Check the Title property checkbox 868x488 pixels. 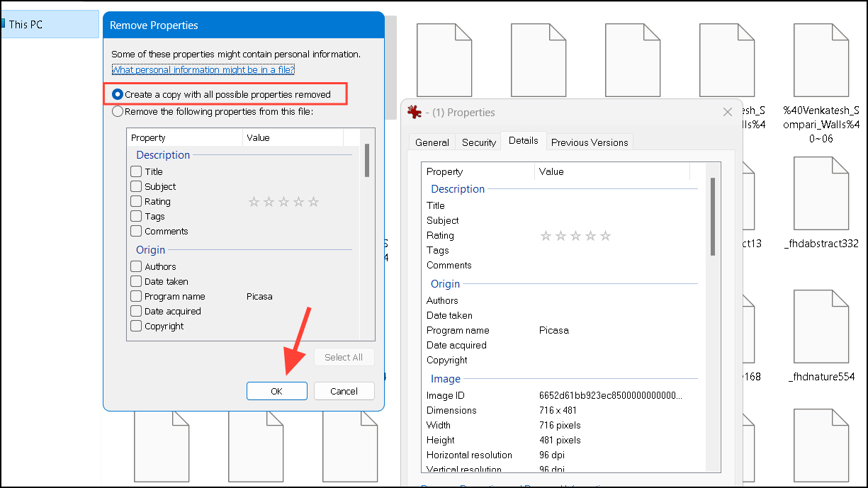coord(136,171)
